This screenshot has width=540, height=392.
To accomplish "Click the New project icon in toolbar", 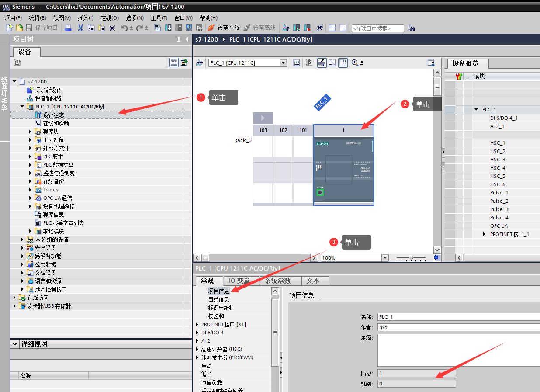I will point(9,28).
